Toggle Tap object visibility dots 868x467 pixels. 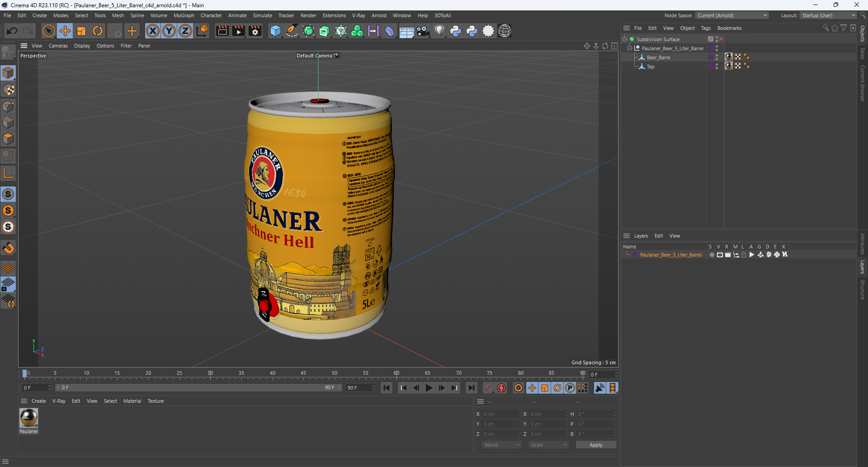[717, 67]
